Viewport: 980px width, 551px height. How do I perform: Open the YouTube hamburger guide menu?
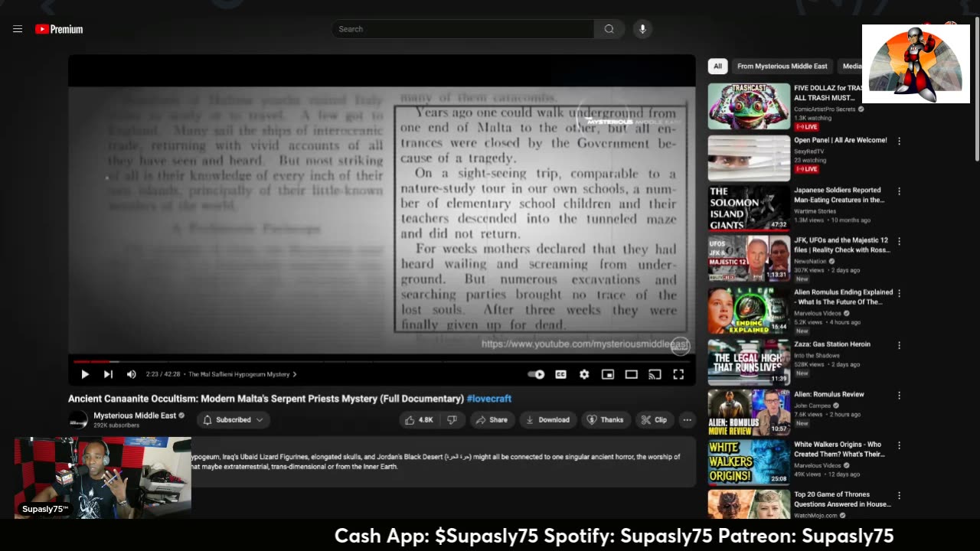pos(17,29)
